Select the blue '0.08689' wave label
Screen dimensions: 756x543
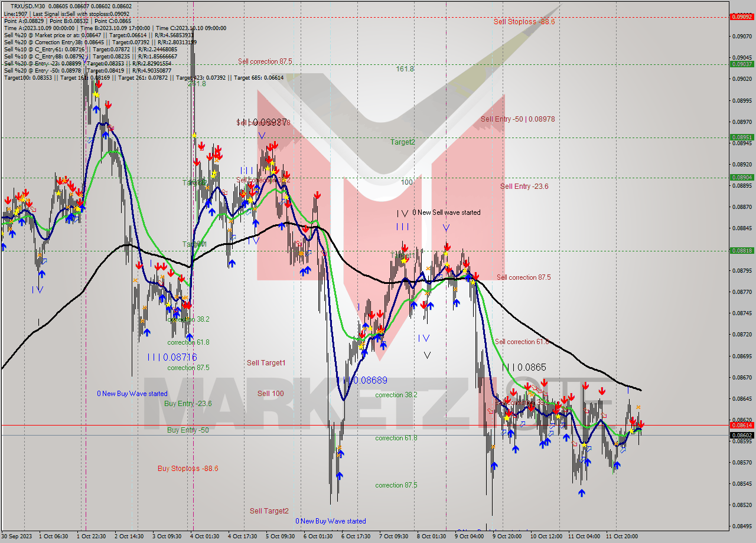[x=369, y=381]
